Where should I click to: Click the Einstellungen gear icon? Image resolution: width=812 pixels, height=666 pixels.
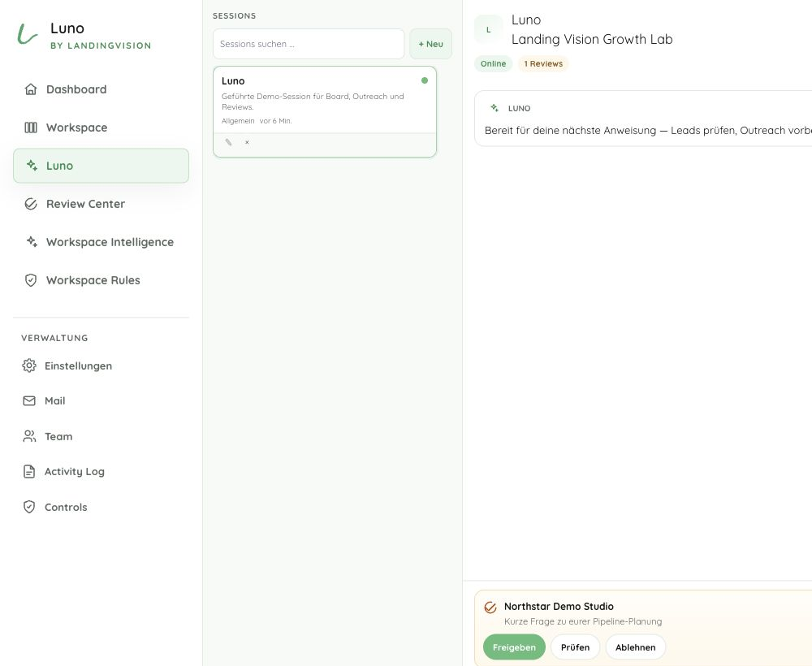point(29,365)
